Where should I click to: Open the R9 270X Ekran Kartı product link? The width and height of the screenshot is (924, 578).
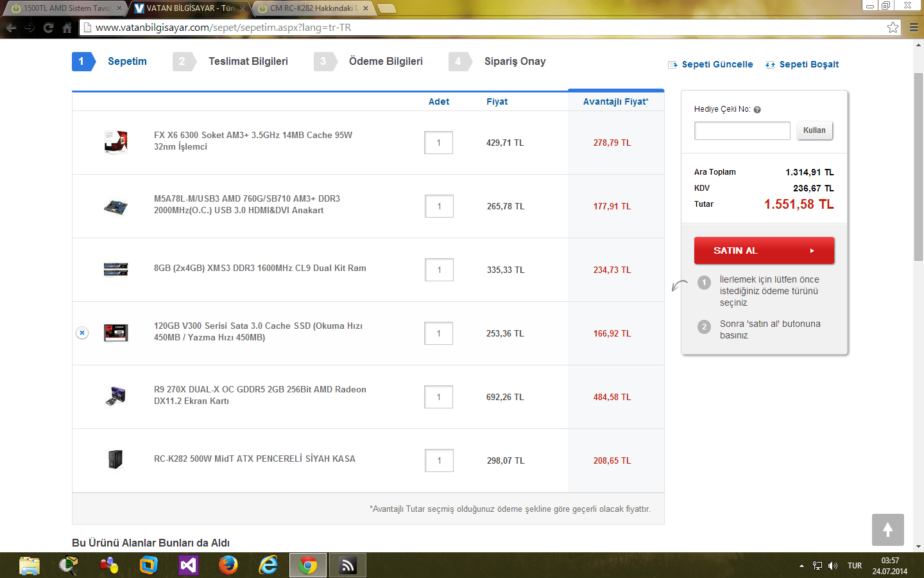click(260, 395)
